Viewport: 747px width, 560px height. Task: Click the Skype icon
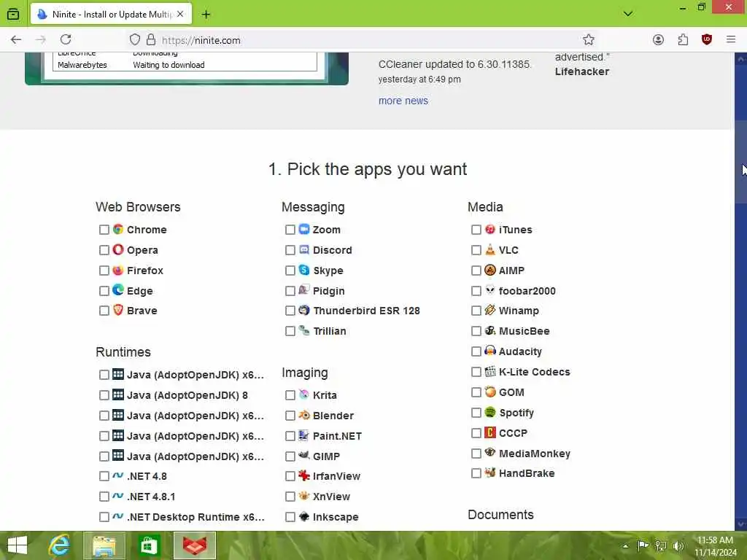point(304,270)
